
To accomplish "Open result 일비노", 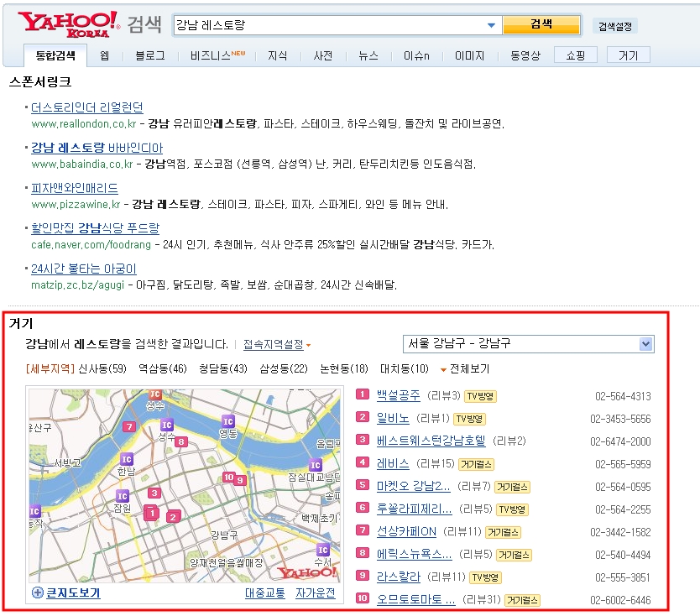I will pyautogui.click(x=393, y=418).
